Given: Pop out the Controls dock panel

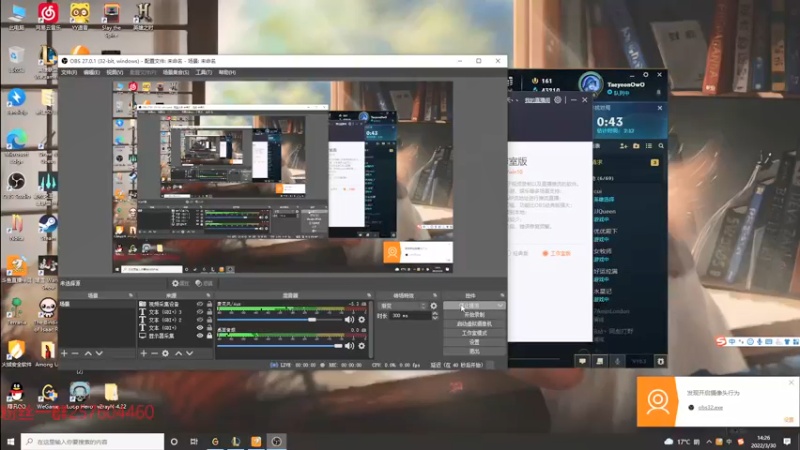Looking at the screenshot, I should tap(502, 295).
